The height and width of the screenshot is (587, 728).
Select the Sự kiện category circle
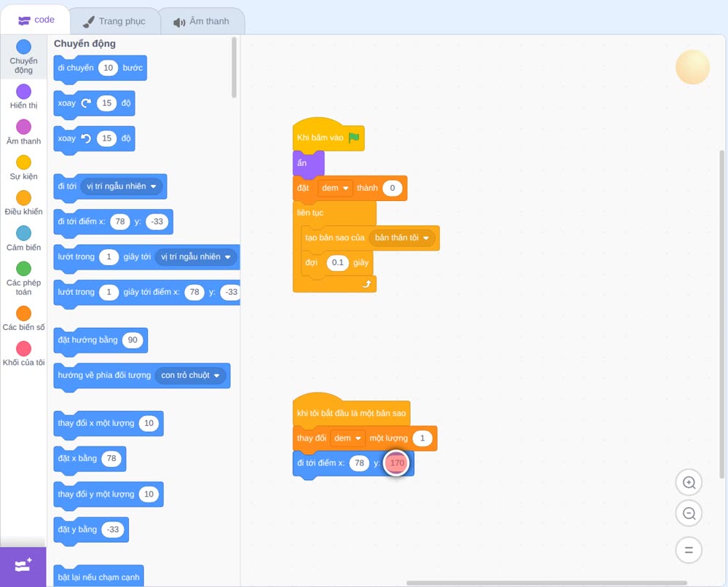click(24, 162)
